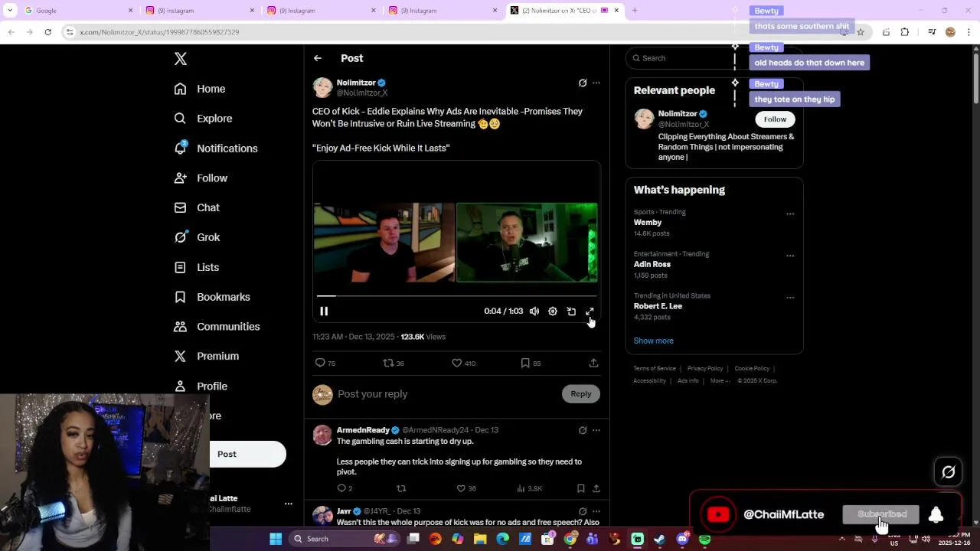Image resolution: width=980 pixels, height=551 pixels.
Task: Open more options on Nolimitzor's post
Action: [x=596, y=83]
